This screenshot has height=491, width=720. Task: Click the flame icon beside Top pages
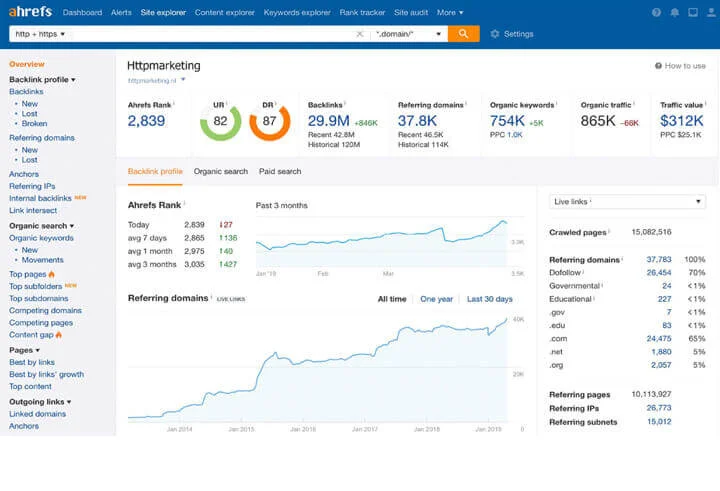tap(51, 274)
